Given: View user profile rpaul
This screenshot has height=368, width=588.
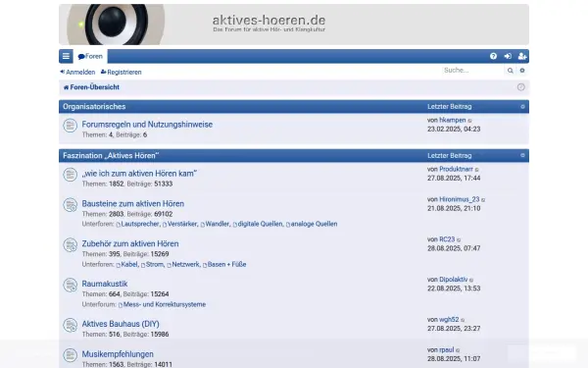Looking at the screenshot, I should (x=446, y=350).
